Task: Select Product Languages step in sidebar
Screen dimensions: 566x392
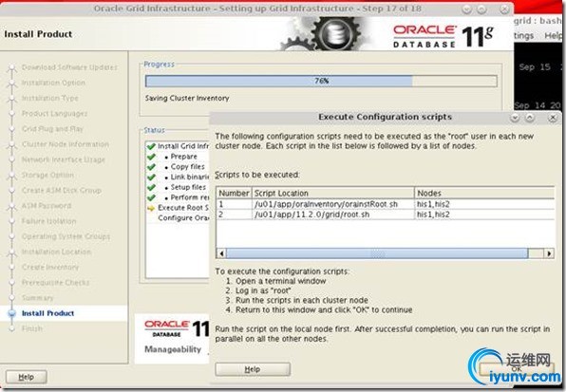Action: [54, 113]
